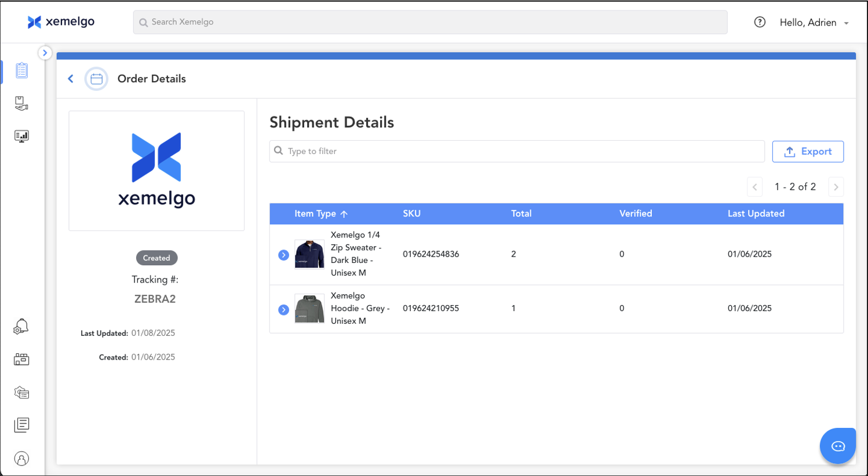Image resolution: width=868 pixels, height=476 pixels.
Task: Click the Search Xemelgo field
Action: click(430, 22)
